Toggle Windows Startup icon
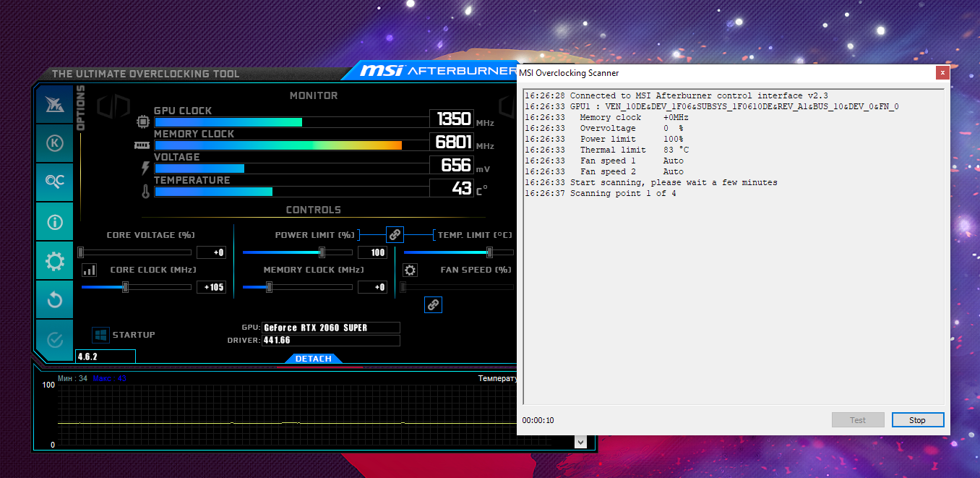This screenshot has width=980, height=478. point(100,335)
